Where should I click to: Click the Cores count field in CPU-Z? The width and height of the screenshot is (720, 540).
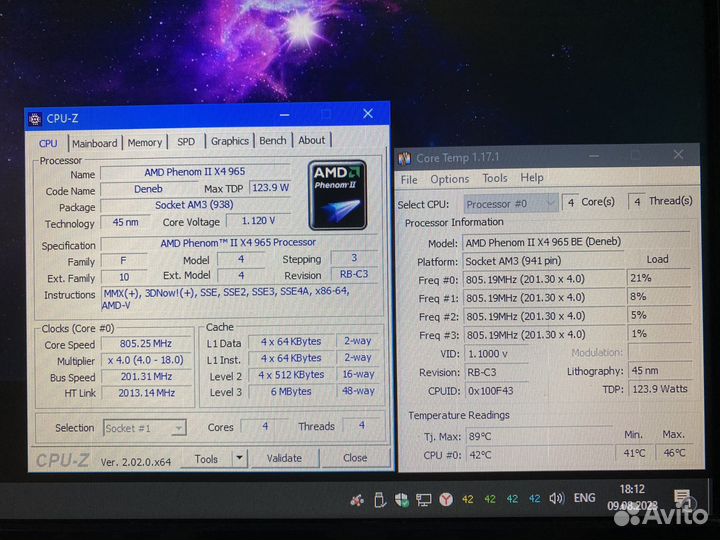coord(265,426)
